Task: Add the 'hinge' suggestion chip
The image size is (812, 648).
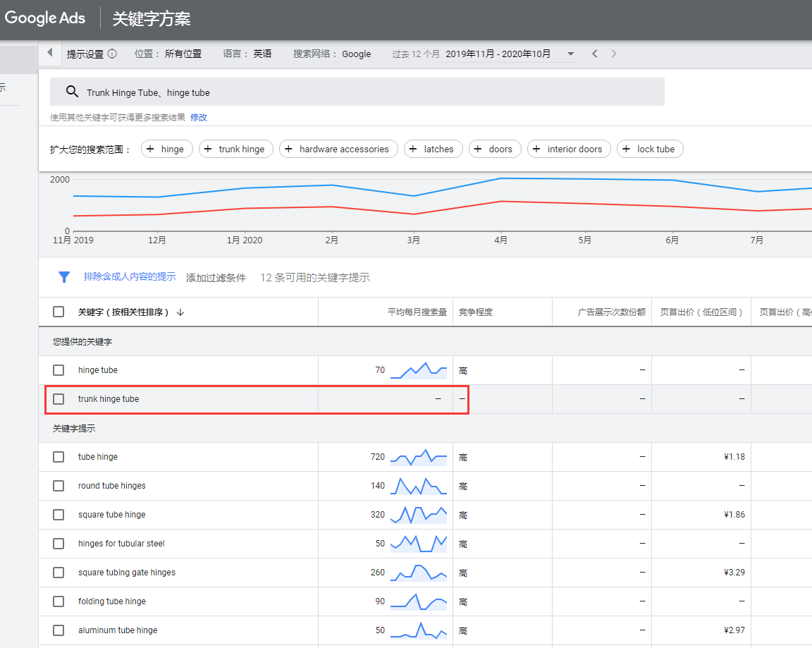Action: 167,149
